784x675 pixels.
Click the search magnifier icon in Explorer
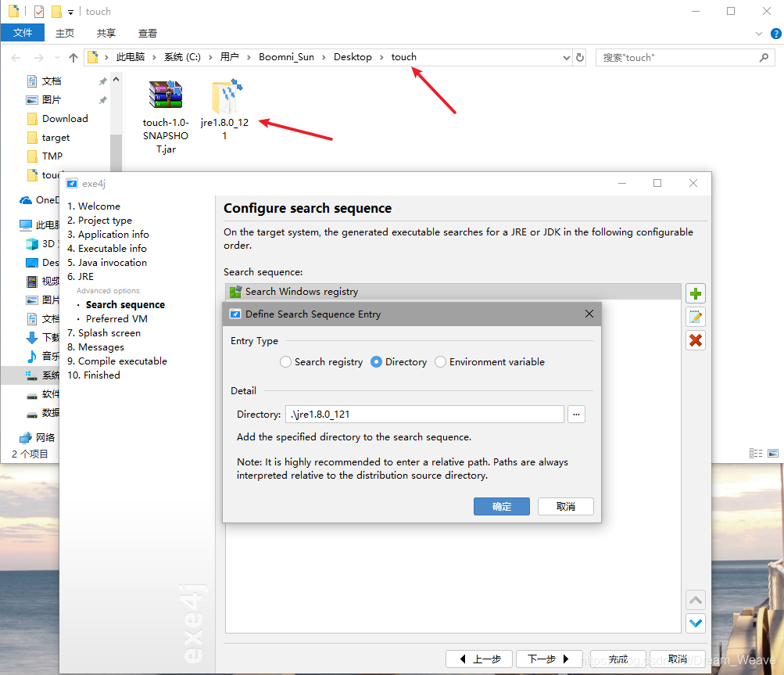click(764, 58)
